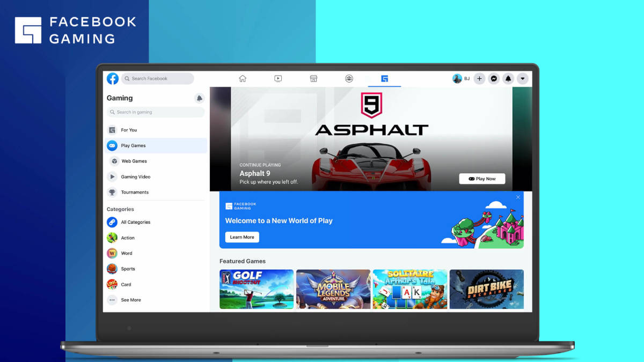Open the Watch video tab icon
The width and height of the screenshot is (644, 362).
pyautogui.click(x=278, y=78)
